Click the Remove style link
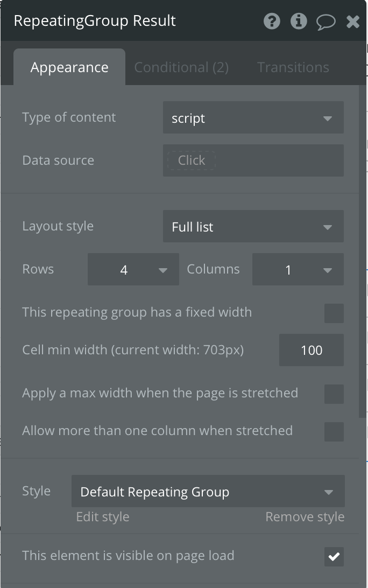 305,517
